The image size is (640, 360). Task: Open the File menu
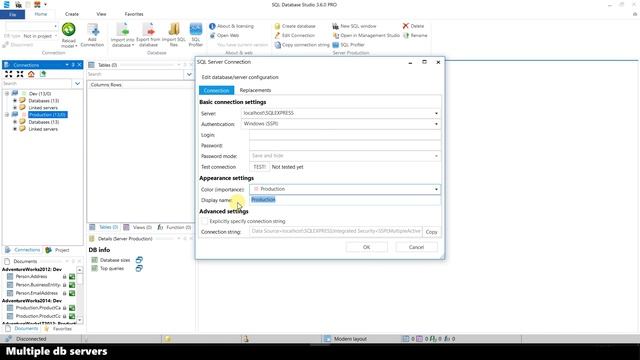pyautogui.click(x=13, y=14)
